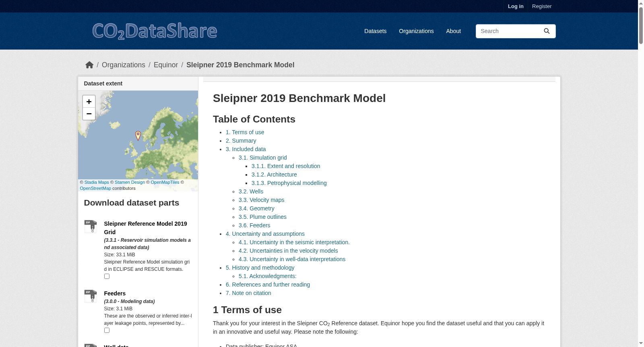
Task: Click the search magnifier icon
Action: click(x=547, y=31)
